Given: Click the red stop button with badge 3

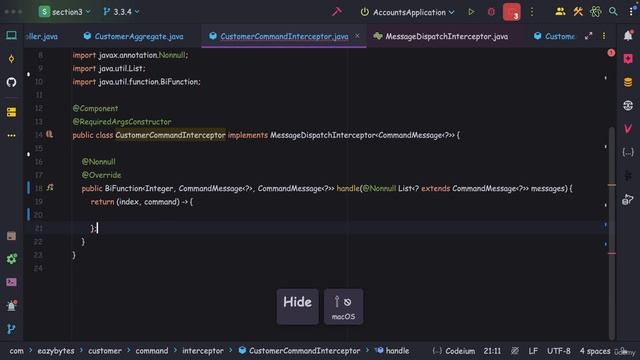Looking at the screenshot, I should (x=511, y=12).
